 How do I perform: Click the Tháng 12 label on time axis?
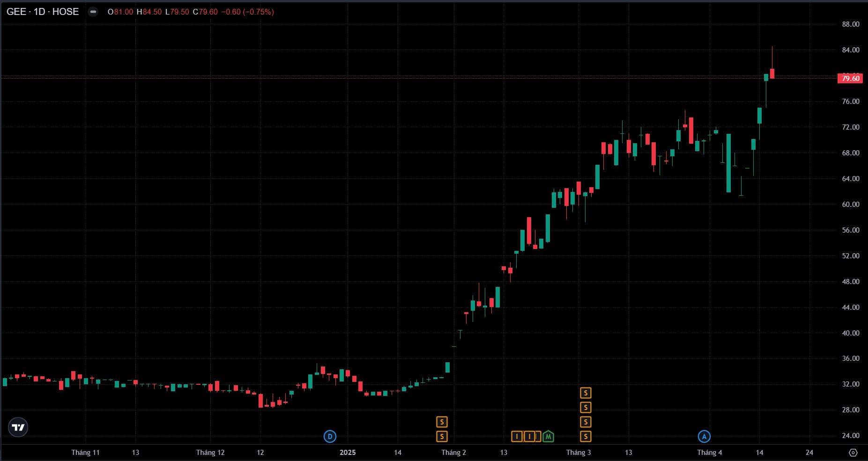pos(210,453)
